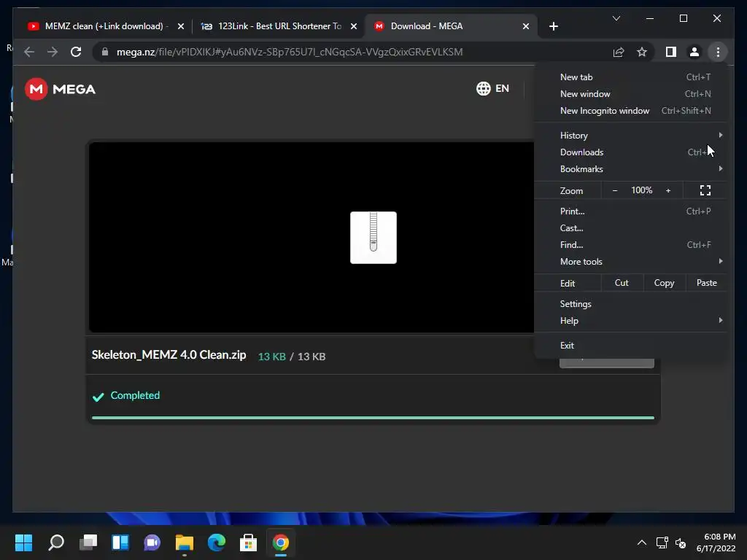Expand the More tools submenu
This screenshot has height=560, width=747.
pos(631,262)
